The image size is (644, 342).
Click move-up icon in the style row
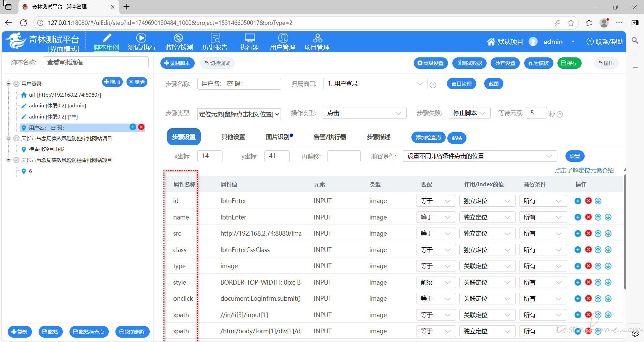(598, 282)
